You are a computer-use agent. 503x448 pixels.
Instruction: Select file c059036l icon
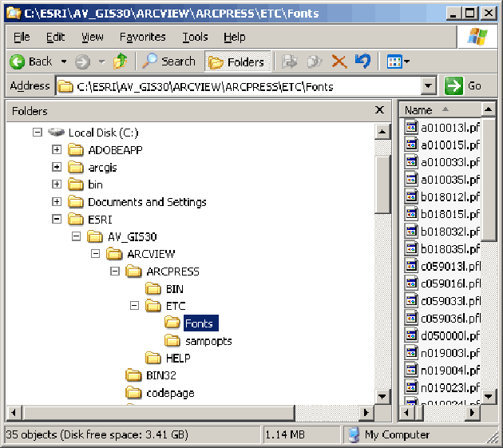point(411,318)
